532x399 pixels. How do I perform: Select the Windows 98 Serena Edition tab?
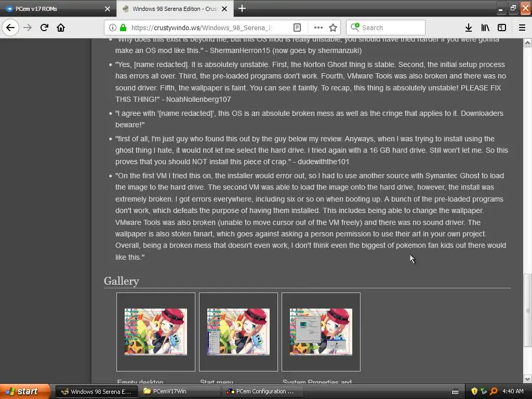tap(175, 9)
